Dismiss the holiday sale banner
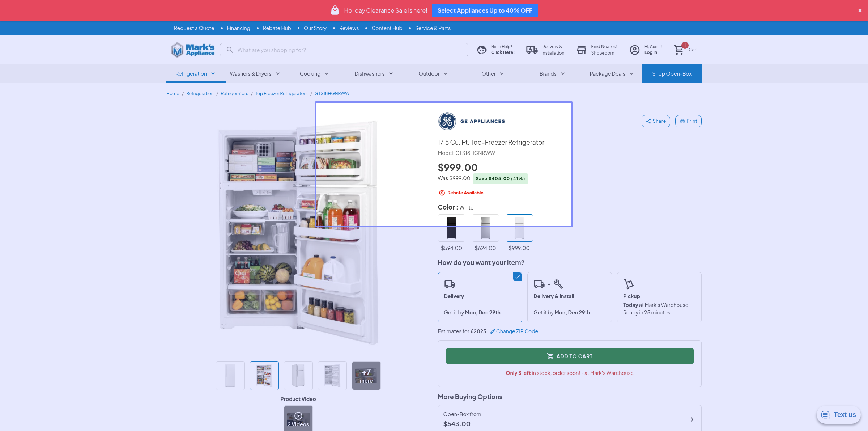Screen dimensions: 868x431 click(x=860, y=10)
